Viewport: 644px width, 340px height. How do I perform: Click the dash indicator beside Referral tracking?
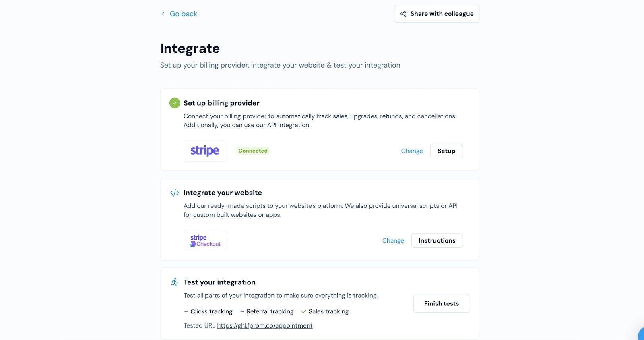[242, 311]
